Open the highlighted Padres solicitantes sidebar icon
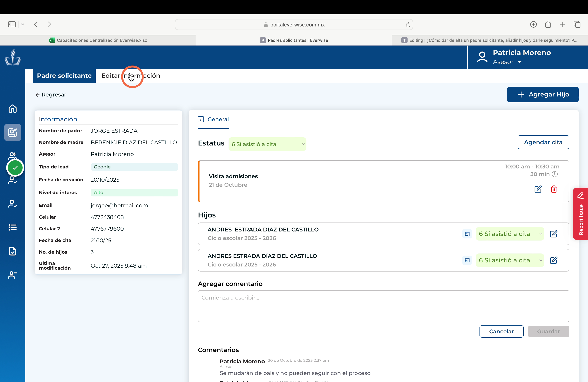Viewport: 588px width, 382px height. [13, 132]
